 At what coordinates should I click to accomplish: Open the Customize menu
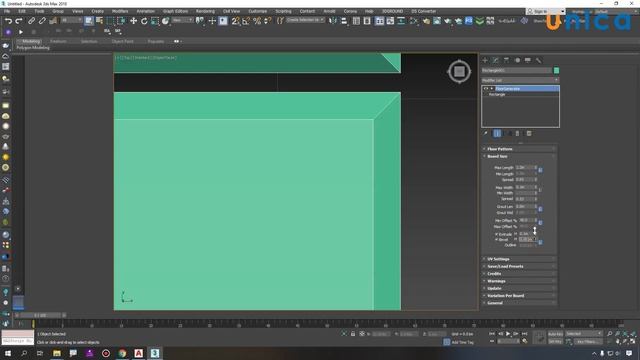[x=258, y=11]
